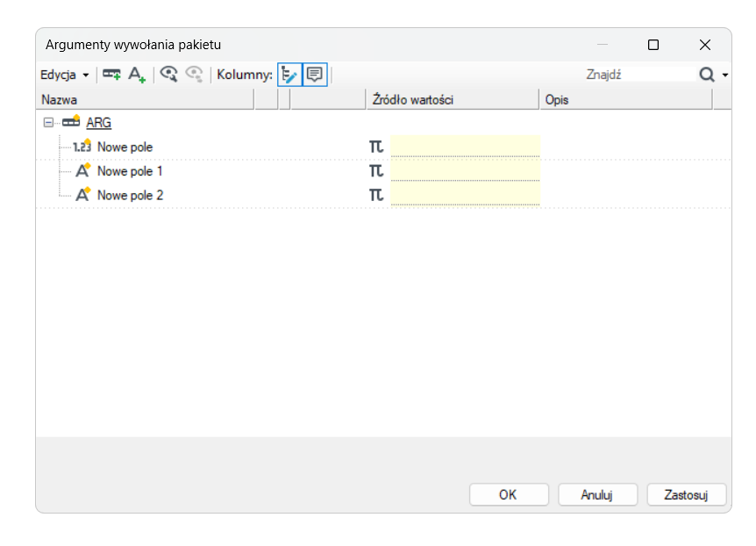This screenshot has width=756, height=546.
Task: Click the add group icon with green plus
Action: 111,75
